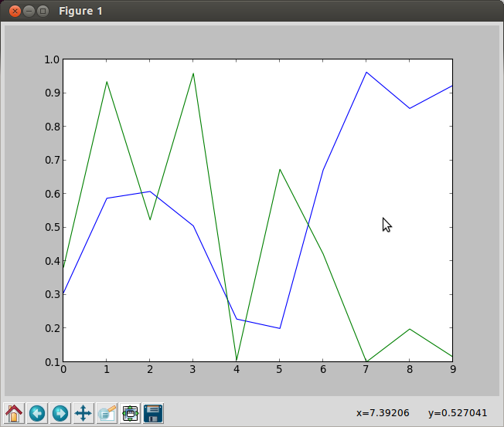Activate the Pan axes cross-arrows tool
504x427 pixels.
click(x=83, y=413)
